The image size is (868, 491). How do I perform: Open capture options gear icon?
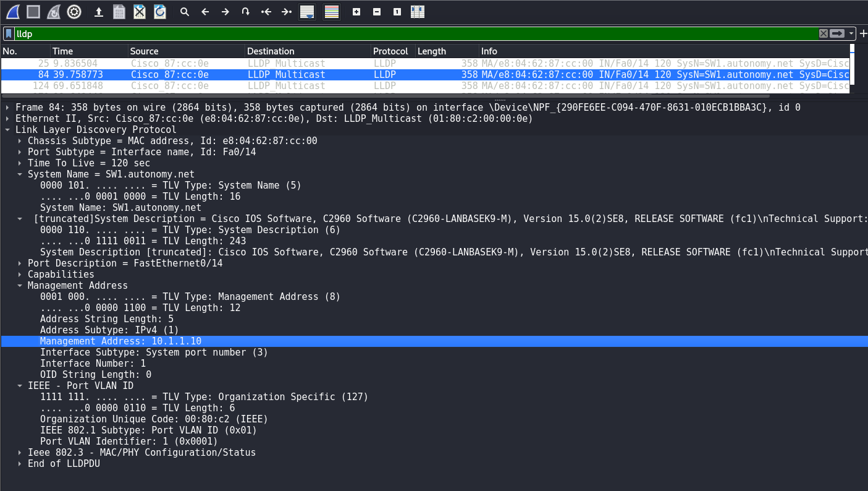pos(74,12)
